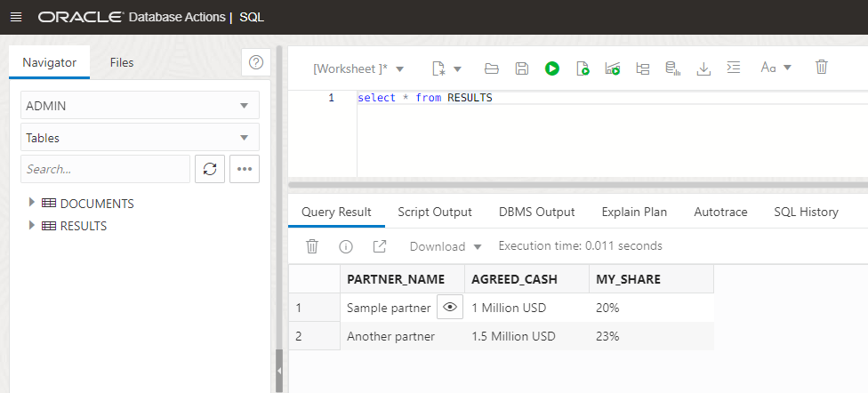
Task: Expand the RESULTS table node
Action: click(x=32, y=225)
